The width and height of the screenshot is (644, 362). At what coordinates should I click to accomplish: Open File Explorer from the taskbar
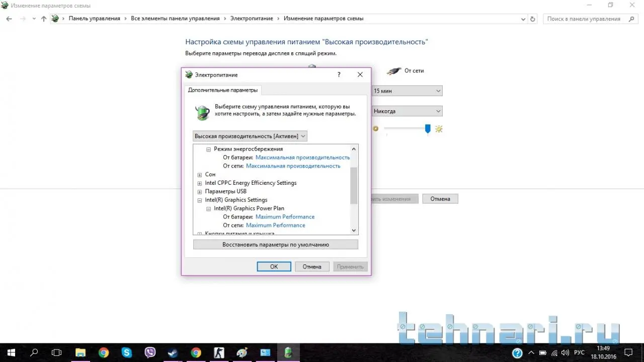80,352
